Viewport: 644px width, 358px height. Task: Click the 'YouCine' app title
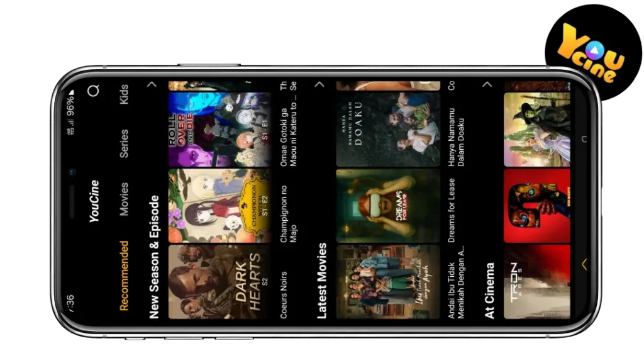point(94,201)
